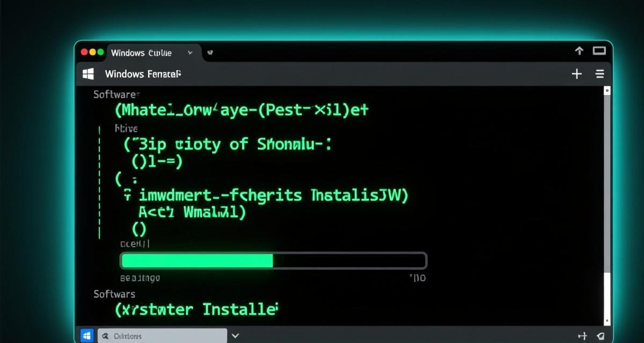
Task: Open the Start menu from the taskbar
Action: click(86, 335)
